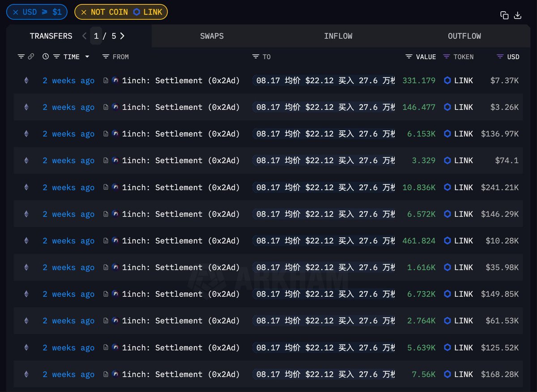Click contract document icon in $146.29K row
Screen dimensions: 537x392
[x=106, y=214]
